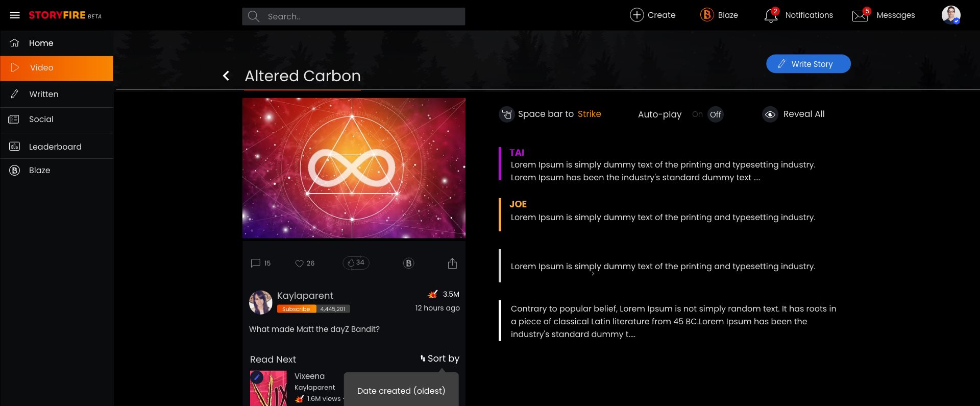Click the search magnifier icon
The height and width of the screenshot is (406, 980).
tap(254, 16)
